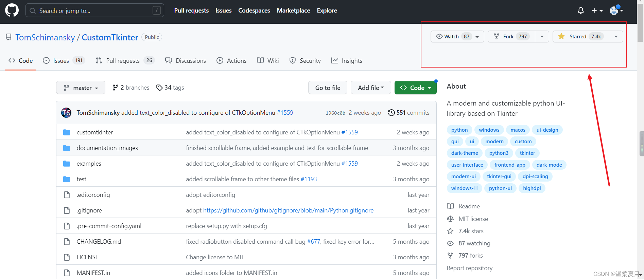The height and width of the screenshot is (280, 644).
Task: Open commit hash 1960c0b
Action: (x=335, y=113)
